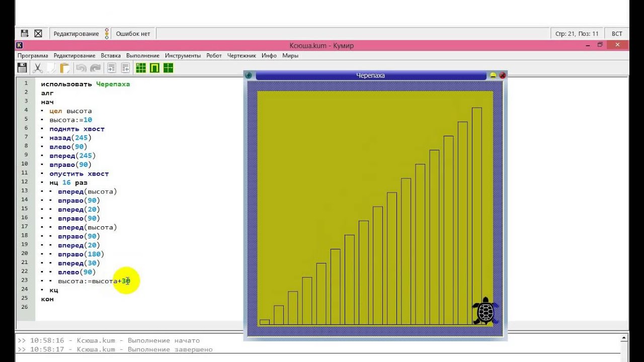Click code line 'вперед(30)'

coord(79,263)
